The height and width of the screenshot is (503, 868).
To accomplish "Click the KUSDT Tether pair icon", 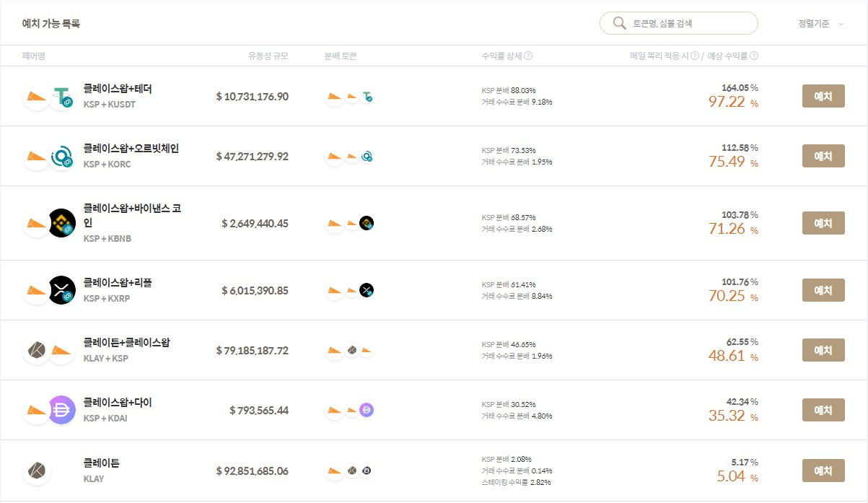I will coord(62,96).
